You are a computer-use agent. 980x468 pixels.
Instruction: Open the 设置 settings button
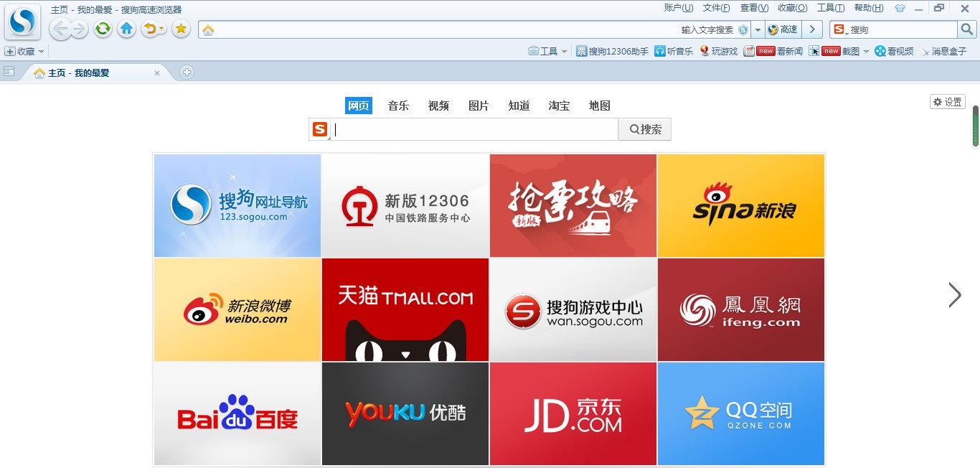[x=948, y=102]
